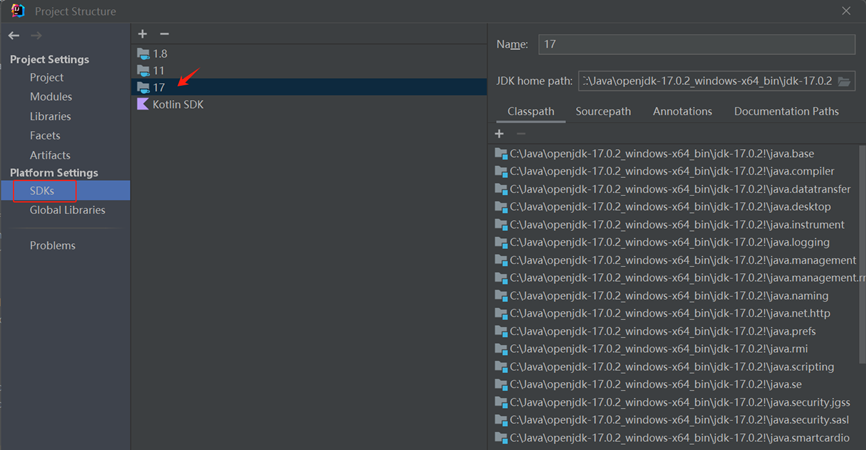Switch to the Annotations tab
866x450 pixels.
682,112
